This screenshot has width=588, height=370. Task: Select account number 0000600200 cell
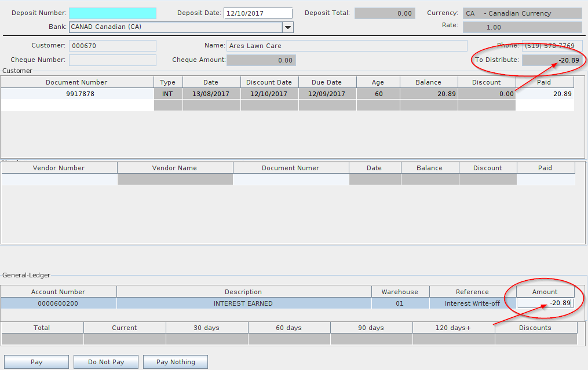58,303
